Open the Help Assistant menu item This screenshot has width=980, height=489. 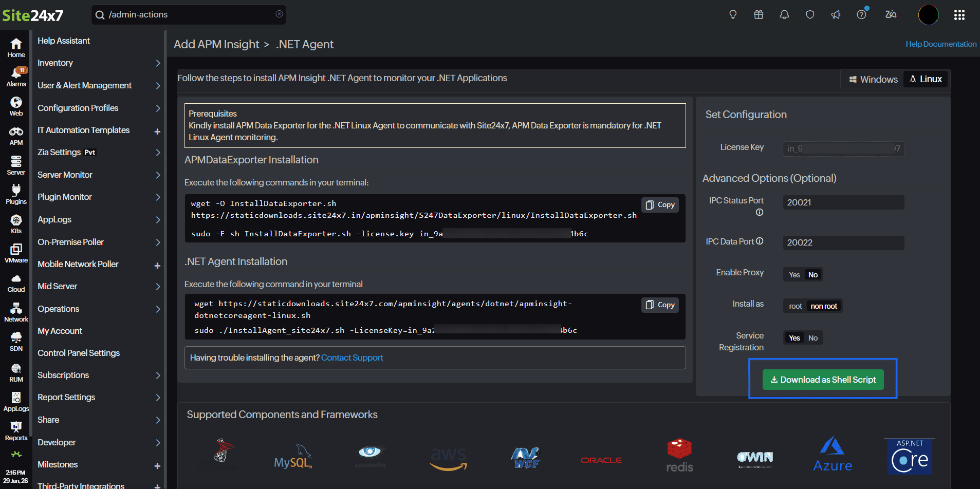pos(63,41)
